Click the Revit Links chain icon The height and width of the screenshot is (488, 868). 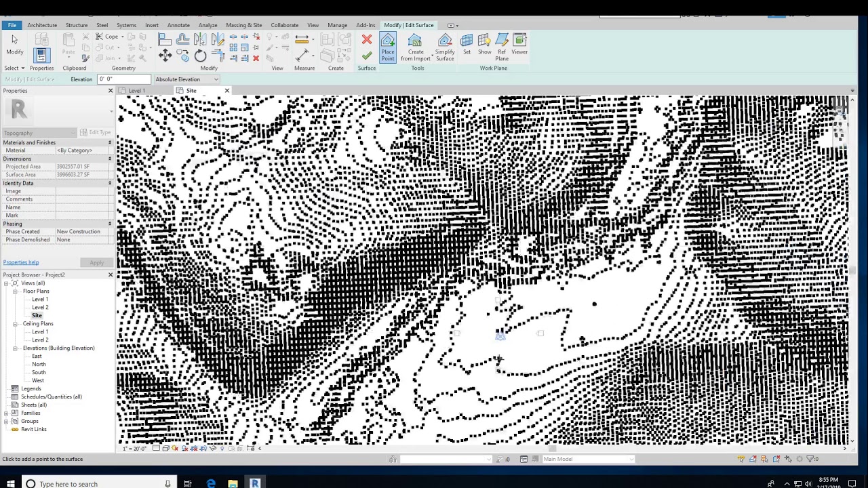15,429
